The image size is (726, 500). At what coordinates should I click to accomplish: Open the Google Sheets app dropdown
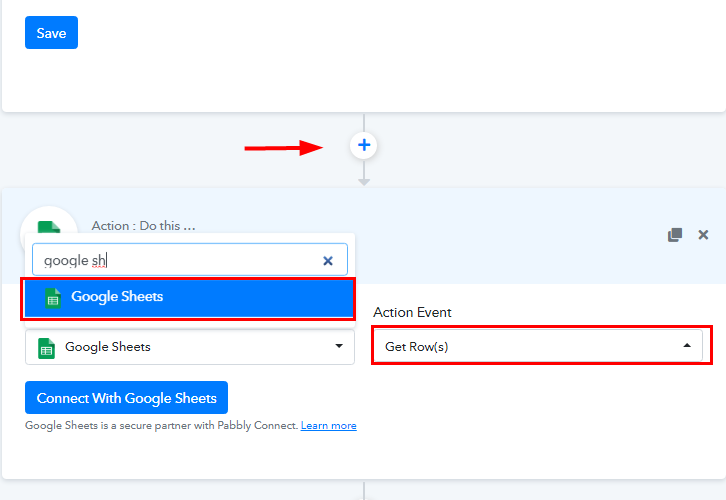[190, 347]
